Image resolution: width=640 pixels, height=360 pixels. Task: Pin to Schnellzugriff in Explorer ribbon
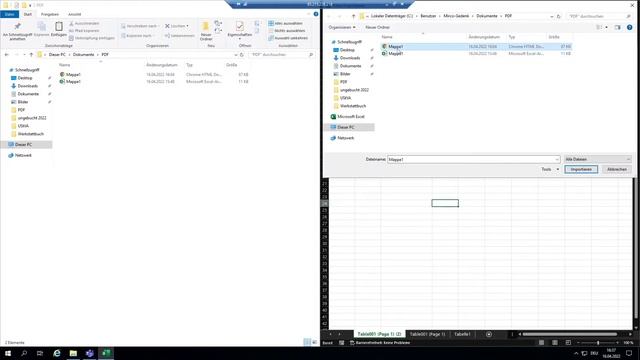17,31
